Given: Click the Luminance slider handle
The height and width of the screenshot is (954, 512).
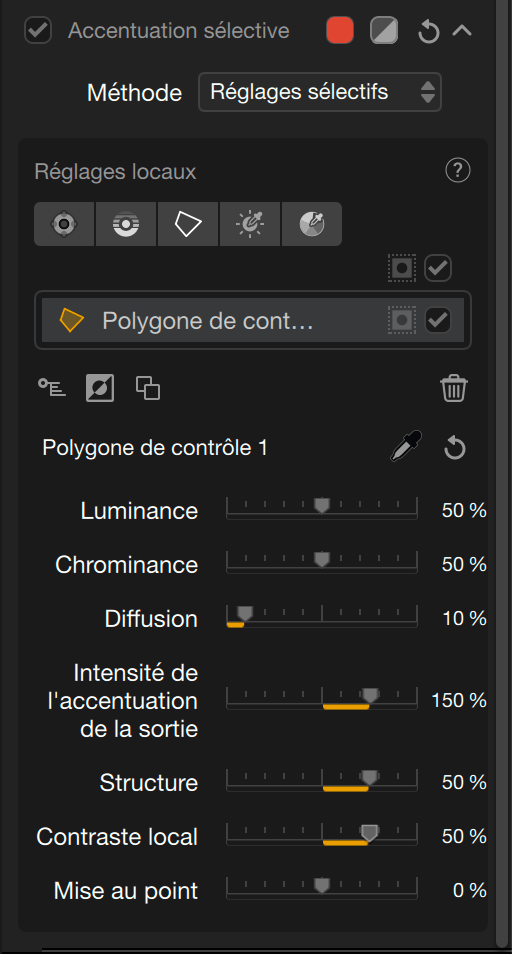Looking at the screenshot, I should tap(322, 506).
